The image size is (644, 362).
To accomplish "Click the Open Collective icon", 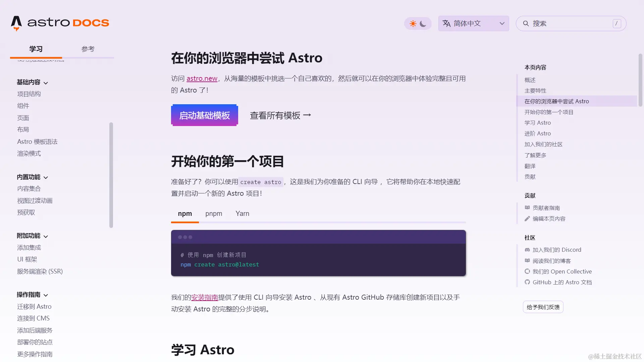I will [x=527, y=271].
